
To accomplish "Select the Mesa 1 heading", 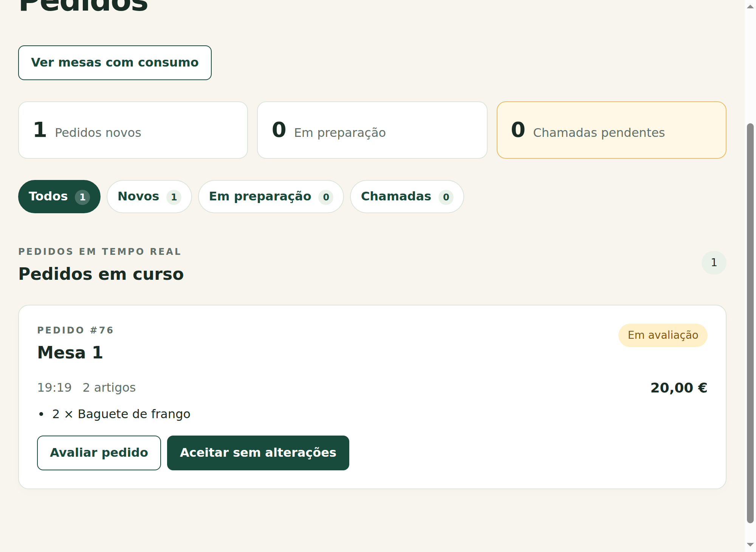I will pos(70,353).
